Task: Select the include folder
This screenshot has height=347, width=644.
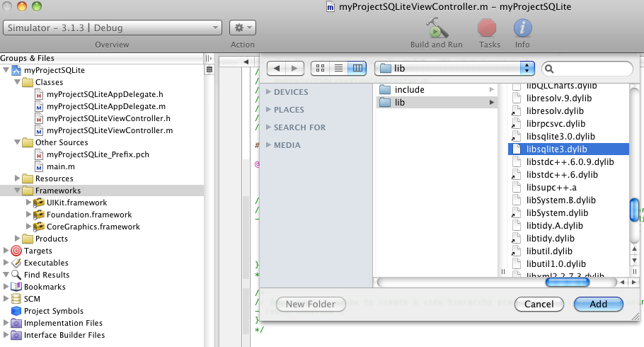Action: click(437, 90)
